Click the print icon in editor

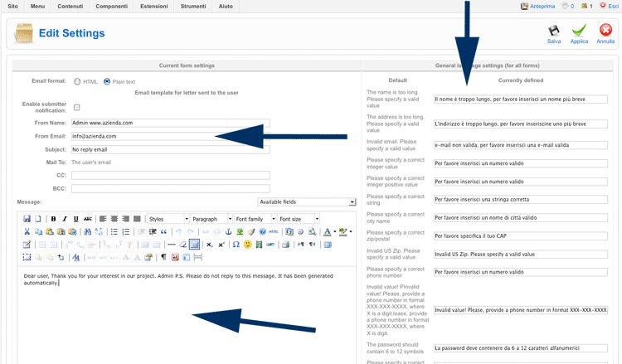(x=285, y=245)
